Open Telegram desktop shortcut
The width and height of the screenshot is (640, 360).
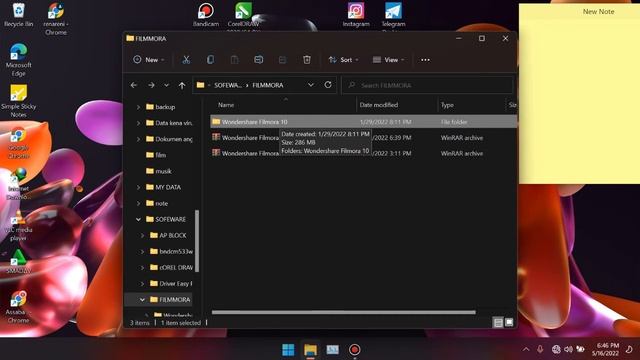click(393, 16)
